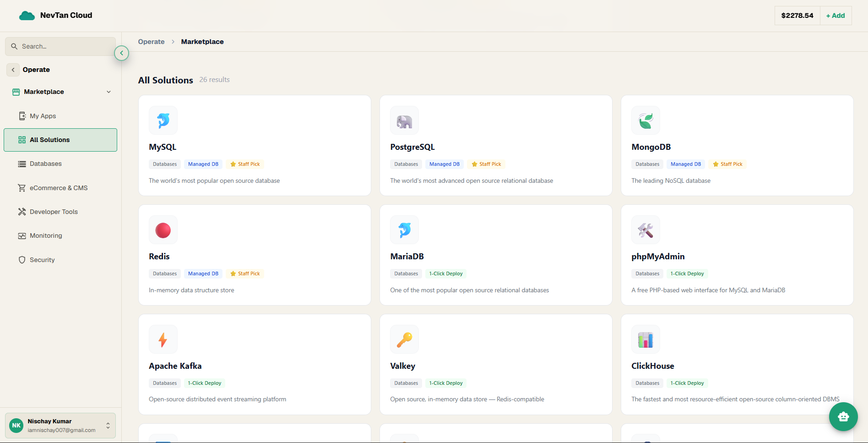Click the Operate sidebar heading
The width and height of the screenshot is (868, 443).
click(x=36, y=70)
